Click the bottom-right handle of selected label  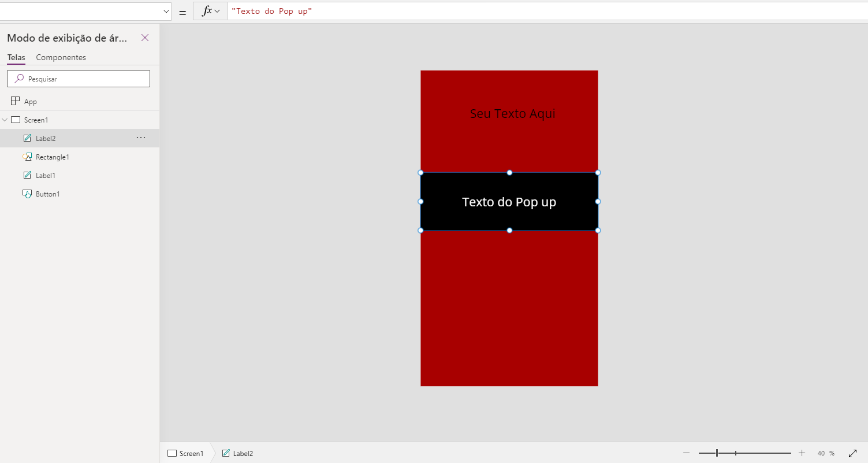coord(598,230)
